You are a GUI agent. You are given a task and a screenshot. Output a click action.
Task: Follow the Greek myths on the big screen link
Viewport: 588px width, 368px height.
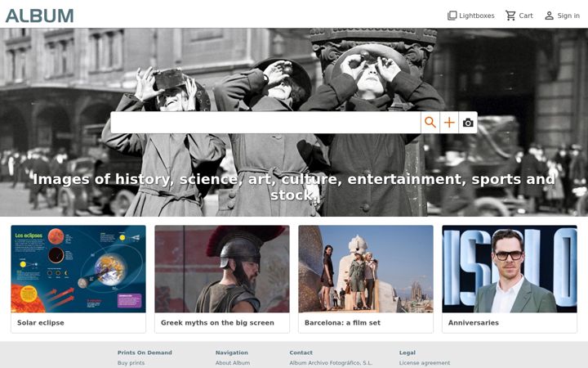pos(217,322)
